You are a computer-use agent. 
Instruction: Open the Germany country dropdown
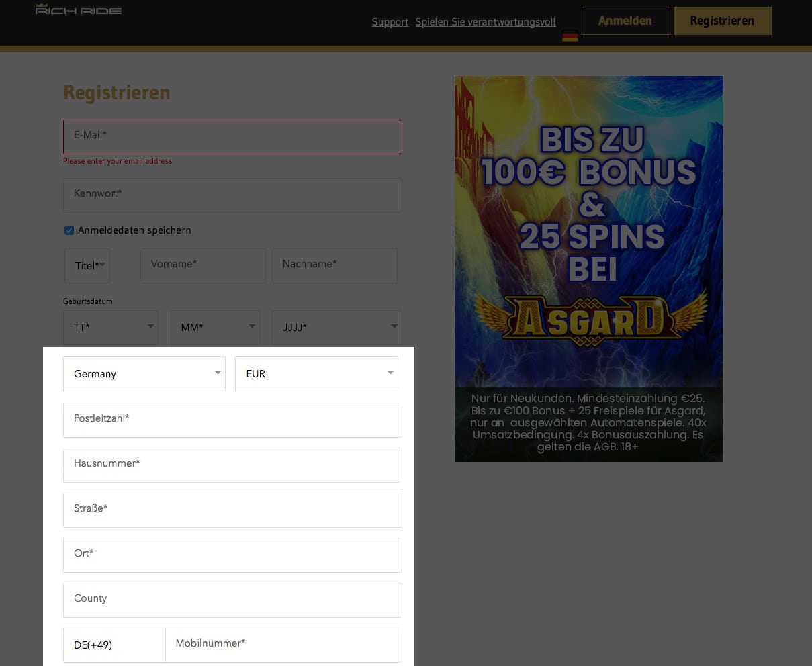(144, 374)
